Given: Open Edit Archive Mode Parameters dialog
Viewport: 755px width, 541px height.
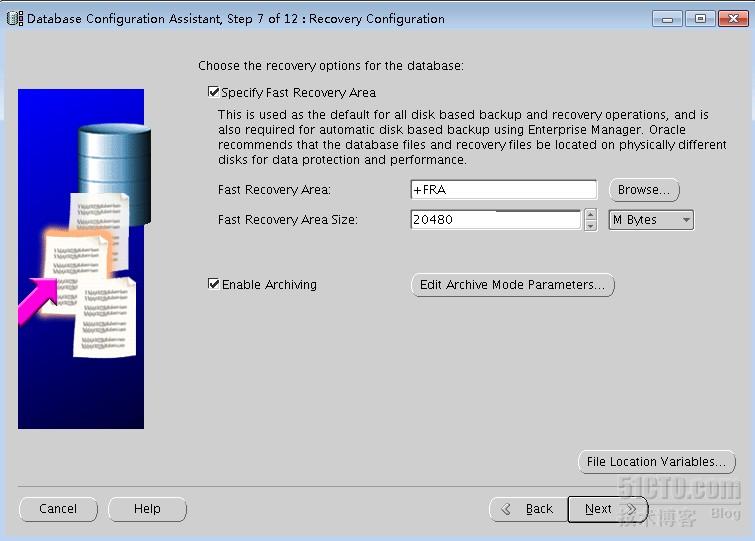Looking at the screenshot, I should 512,284.
